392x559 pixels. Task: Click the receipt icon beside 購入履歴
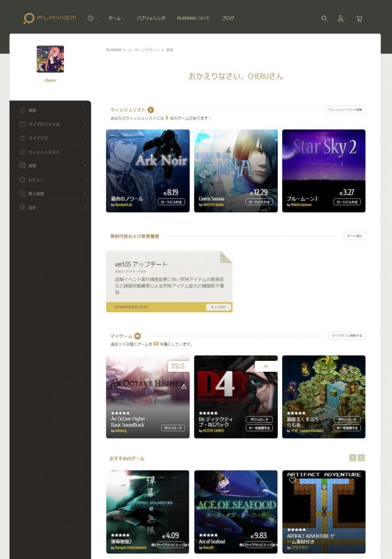[22, 193]
